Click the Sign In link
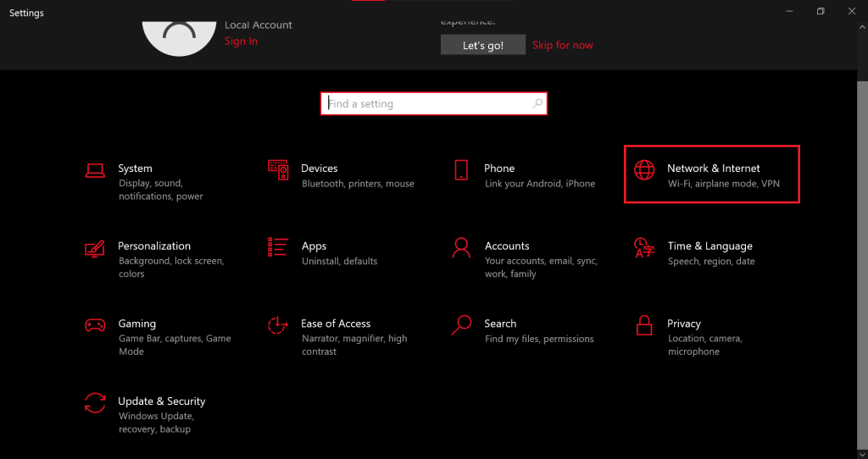Image resolution: width=868 pixels, height=459 pixels. [241, 41]
